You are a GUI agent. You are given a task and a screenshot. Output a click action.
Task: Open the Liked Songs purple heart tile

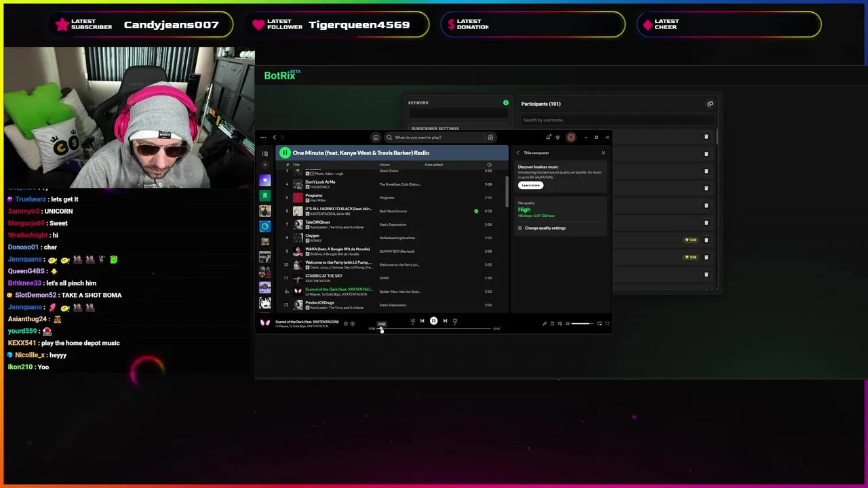tap(265, 180)
